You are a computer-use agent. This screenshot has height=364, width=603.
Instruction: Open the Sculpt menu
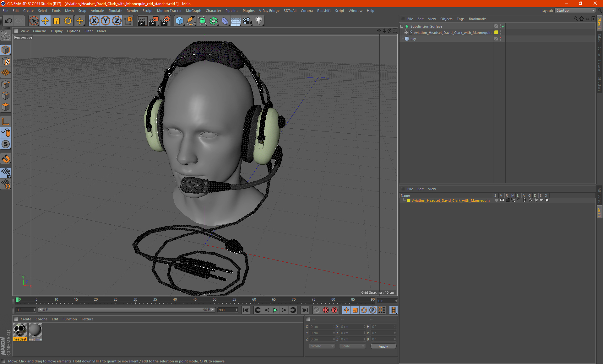tap(147, 11)
